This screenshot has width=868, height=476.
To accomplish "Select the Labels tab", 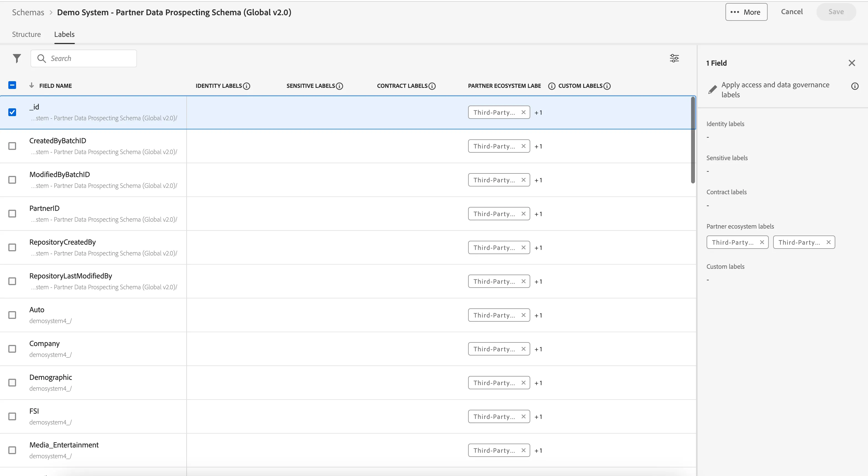I will (64, 34).
